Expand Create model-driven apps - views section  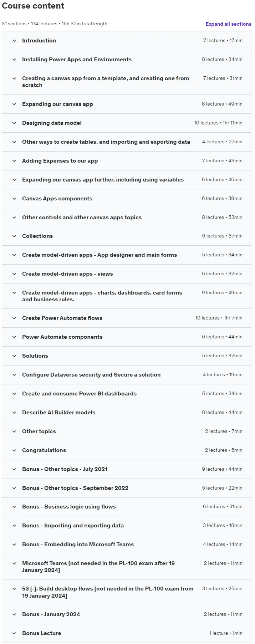pyautogui.click(x=67, y=274)
